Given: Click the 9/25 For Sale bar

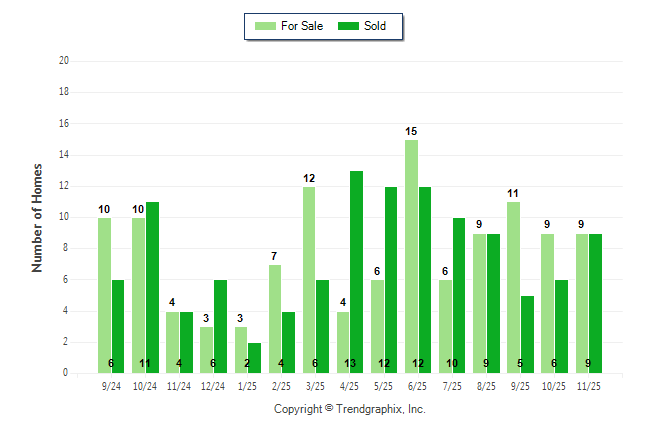Looking at the screenshot, I should [514, 288].
